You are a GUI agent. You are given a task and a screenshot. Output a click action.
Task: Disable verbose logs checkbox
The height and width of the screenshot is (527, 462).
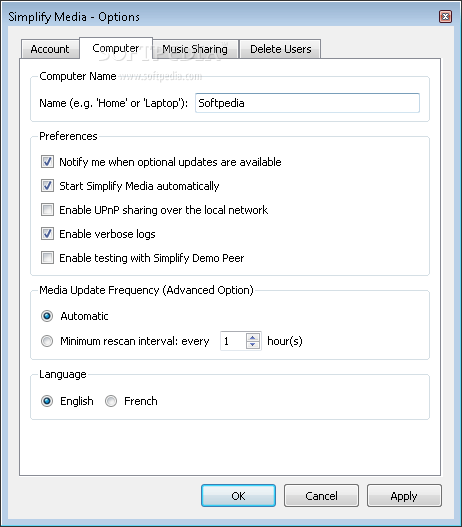[x=47, y=234]
